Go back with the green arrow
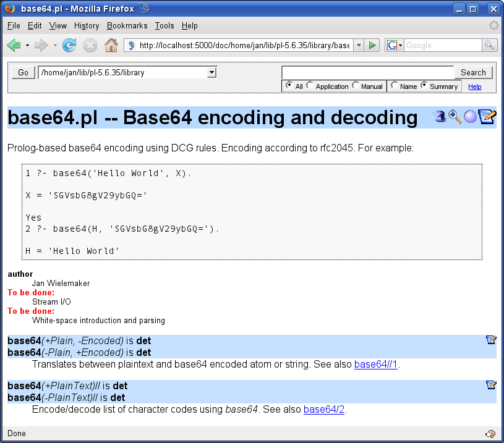This screenshot has width=504, height=443. pyautogui.click(x=14, y=45)
